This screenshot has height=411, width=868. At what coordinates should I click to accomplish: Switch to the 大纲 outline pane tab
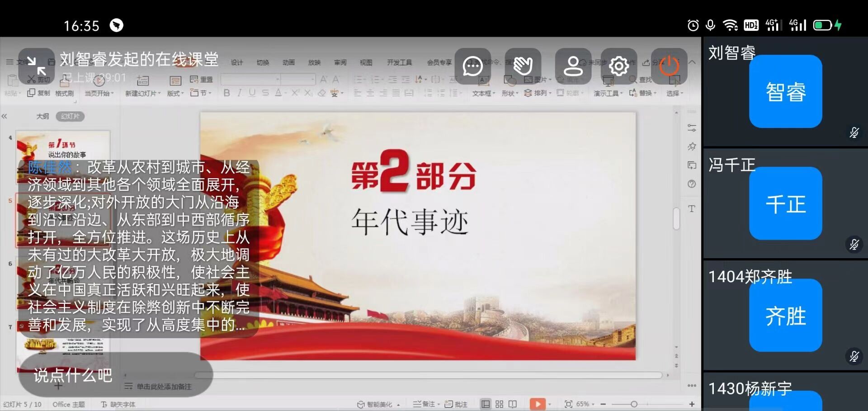pyautogui.click(x=42, y=116)
